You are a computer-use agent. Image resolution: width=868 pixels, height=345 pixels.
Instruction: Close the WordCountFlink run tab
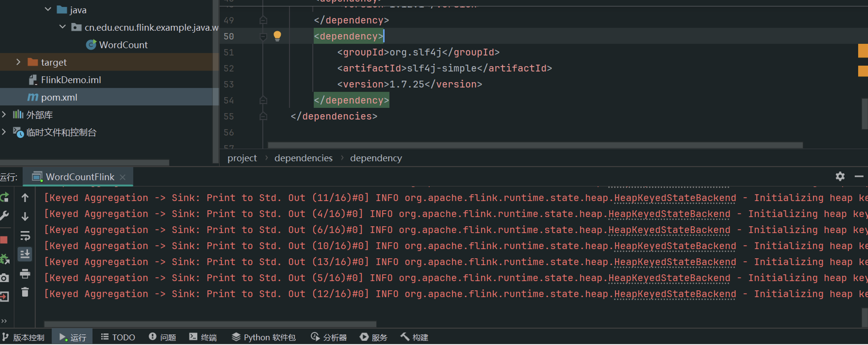(123, 177)
